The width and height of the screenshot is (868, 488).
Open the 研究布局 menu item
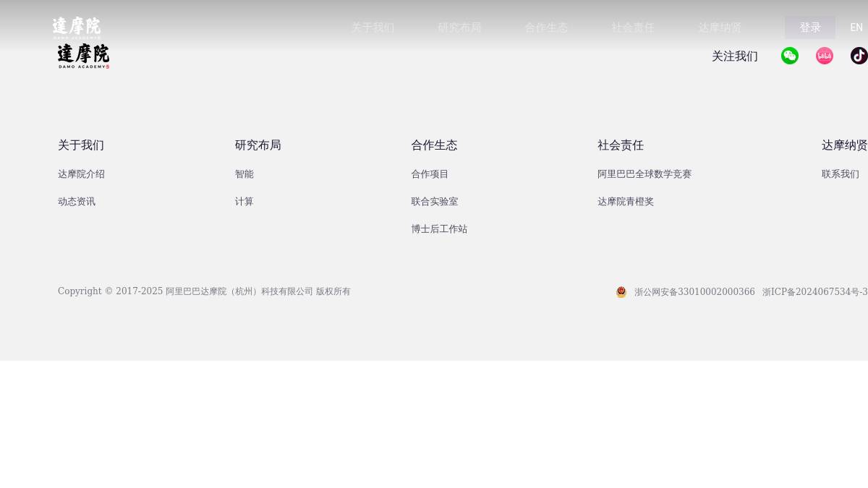[x=460, y=27]
